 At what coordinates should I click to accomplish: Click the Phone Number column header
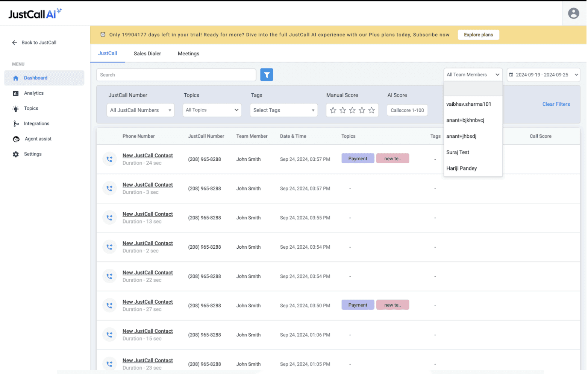139,137
